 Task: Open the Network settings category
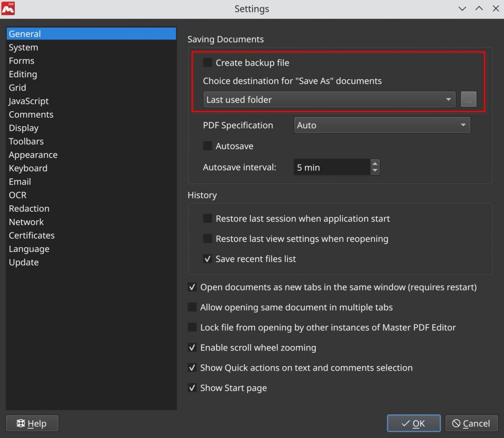tap(91, 222)
